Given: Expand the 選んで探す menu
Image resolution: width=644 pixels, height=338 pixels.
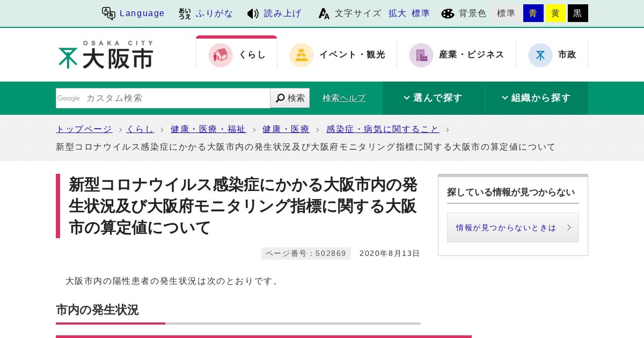Looking at the screenshot, I should (x=434, y=98).
